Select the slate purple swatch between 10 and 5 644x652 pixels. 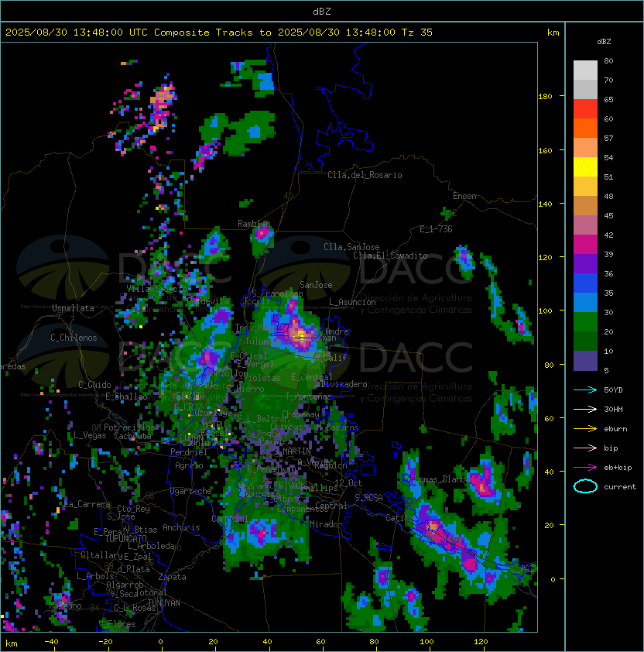click(x=585, y=361)
